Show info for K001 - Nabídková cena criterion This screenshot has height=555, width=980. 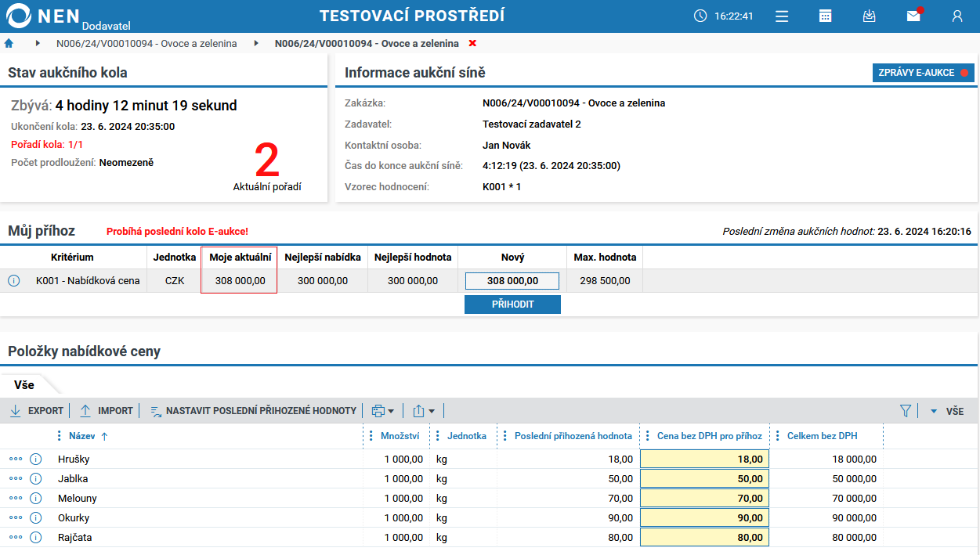pos(14,280)
